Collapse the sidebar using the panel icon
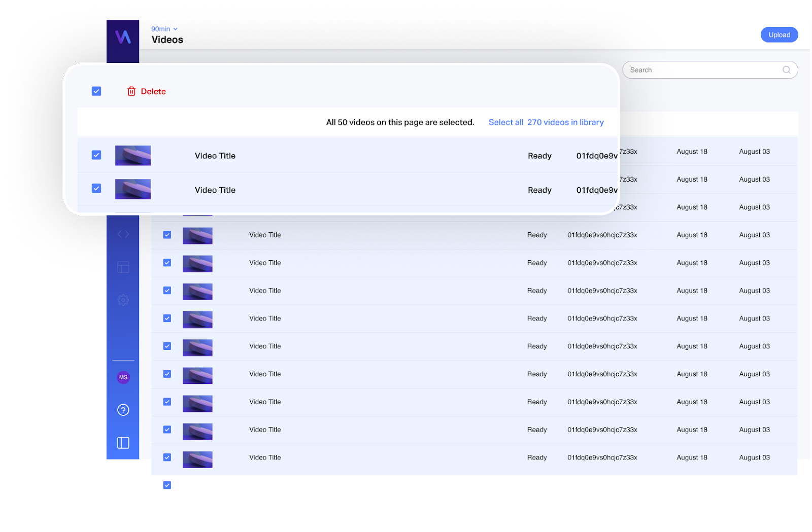The height and width of the screenshot is (532, 812). click(123, 443)
